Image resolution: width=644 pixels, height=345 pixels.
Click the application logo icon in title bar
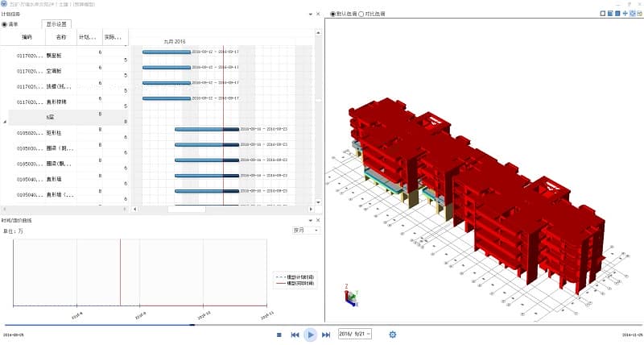(4, 4)
